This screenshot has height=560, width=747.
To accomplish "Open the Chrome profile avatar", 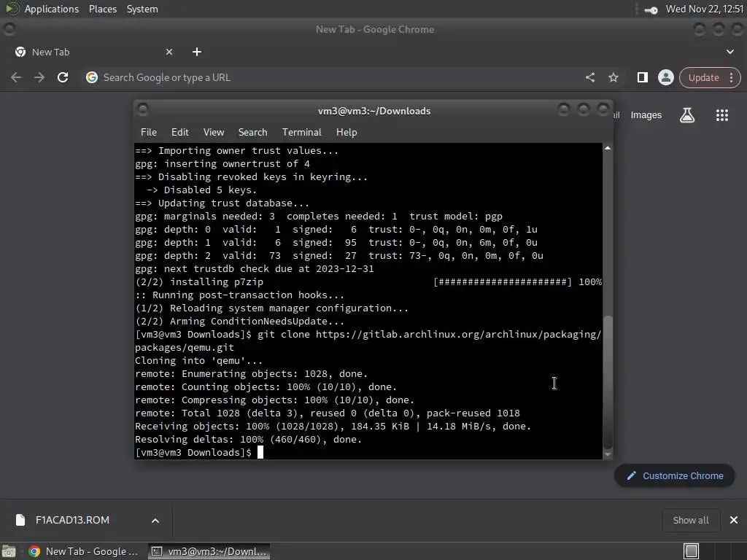I will pyautogui.click(x=665, y=77).
